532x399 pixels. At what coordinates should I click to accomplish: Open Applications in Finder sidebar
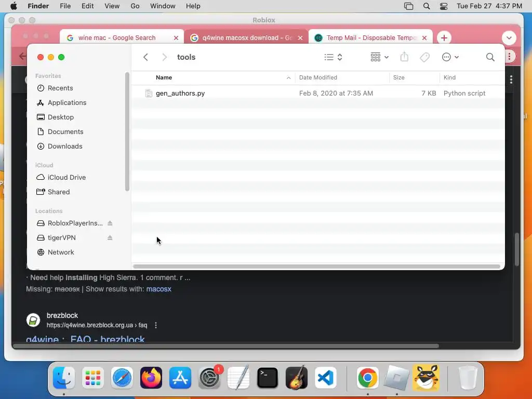pos(67,102)
